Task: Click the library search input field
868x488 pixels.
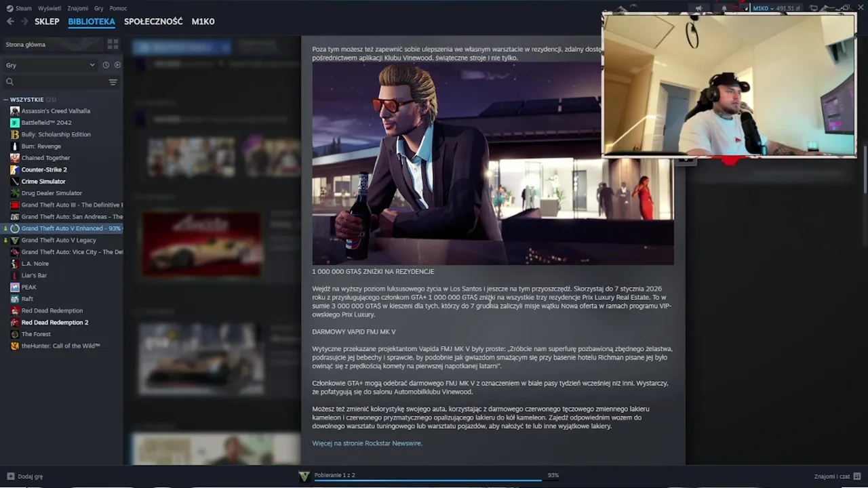Action: [x=61, y=82]
